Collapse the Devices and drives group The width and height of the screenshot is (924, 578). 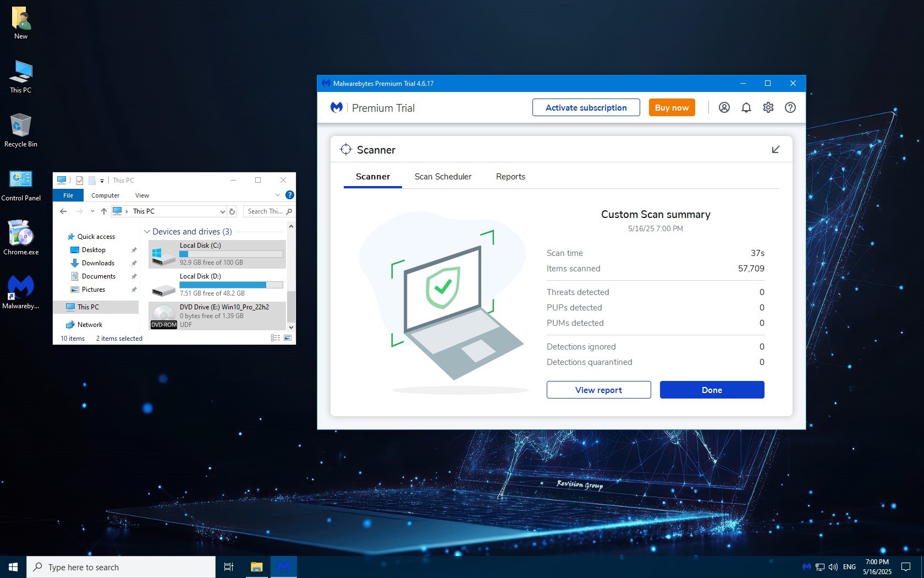tap(147, 232)
